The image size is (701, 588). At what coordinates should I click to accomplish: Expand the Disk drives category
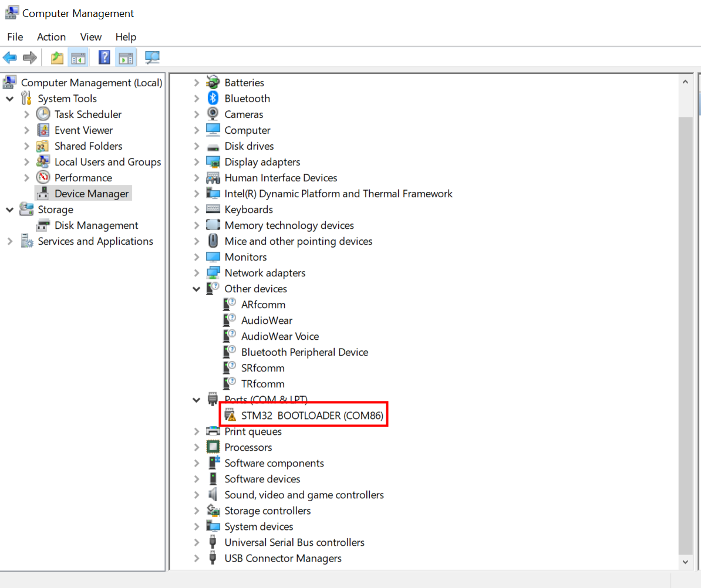tap(196, 146)
